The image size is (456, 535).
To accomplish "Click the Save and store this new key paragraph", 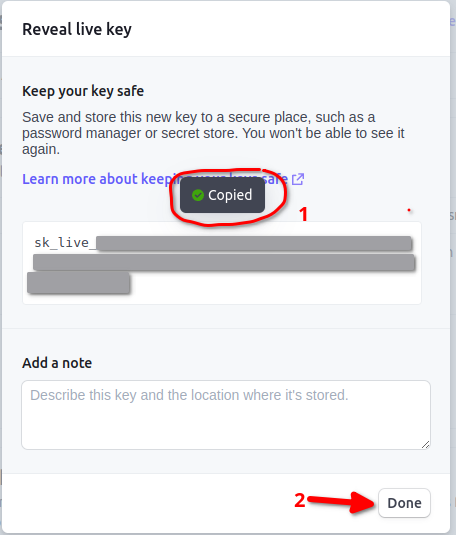I will (x=213, y=133).
